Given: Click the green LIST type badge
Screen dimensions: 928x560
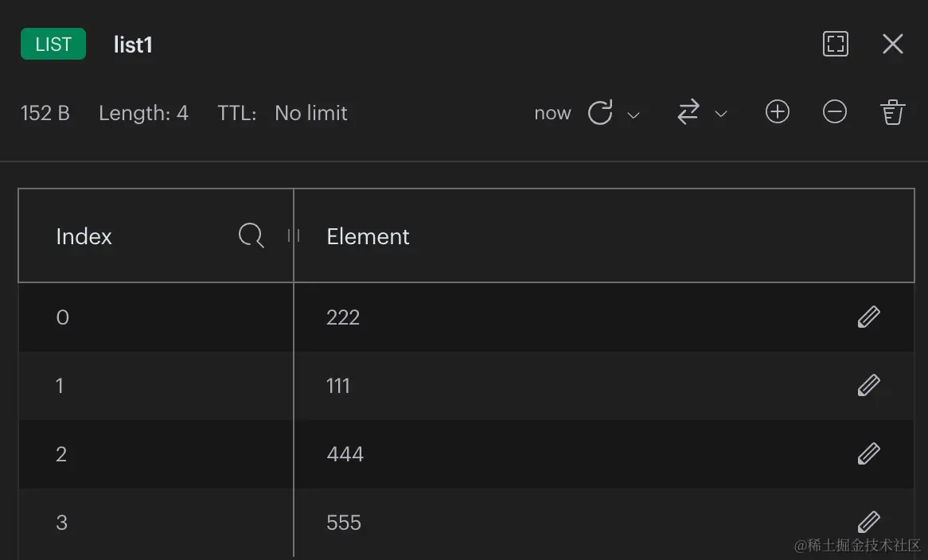Looking at the screenshot, I should [x=53, y=44].
